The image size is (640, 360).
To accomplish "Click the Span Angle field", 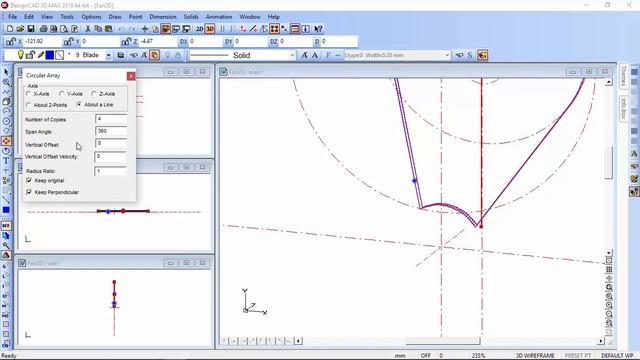I will 111,131.
